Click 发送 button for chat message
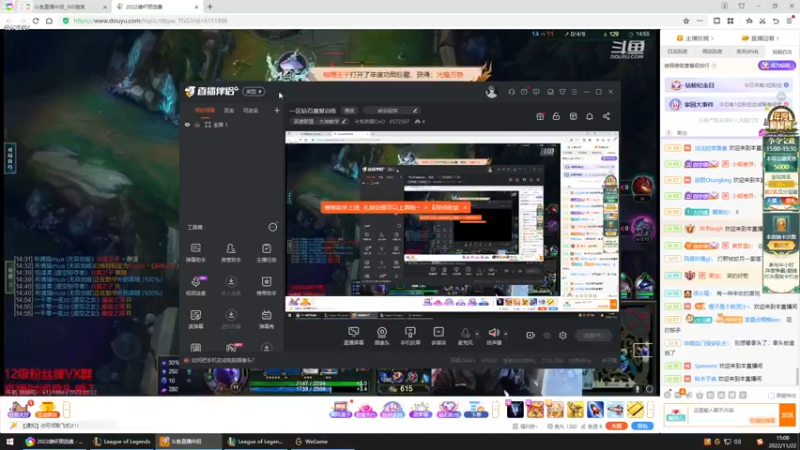The image size is (800, 450). tap(787, 415)
